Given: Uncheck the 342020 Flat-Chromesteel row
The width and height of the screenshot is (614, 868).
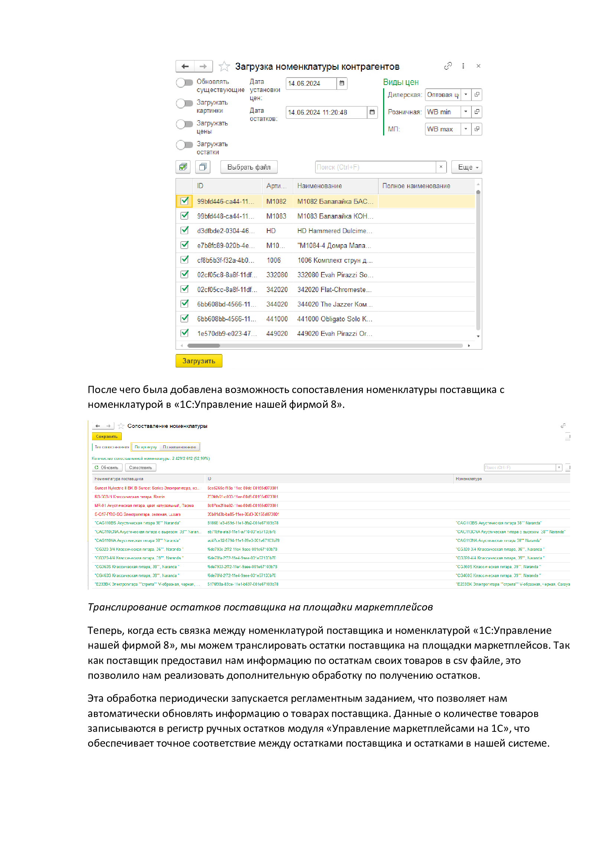Looking at the screenshot, I should point(184,289).
